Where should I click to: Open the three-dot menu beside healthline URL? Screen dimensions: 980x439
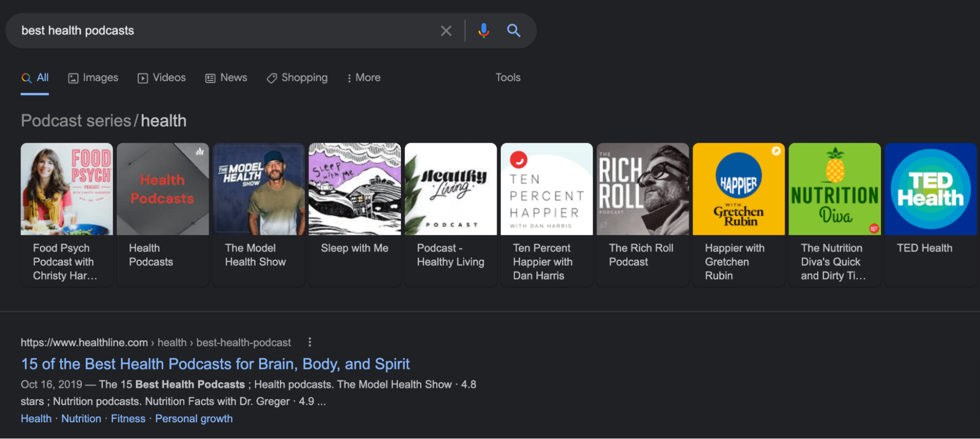309,342
